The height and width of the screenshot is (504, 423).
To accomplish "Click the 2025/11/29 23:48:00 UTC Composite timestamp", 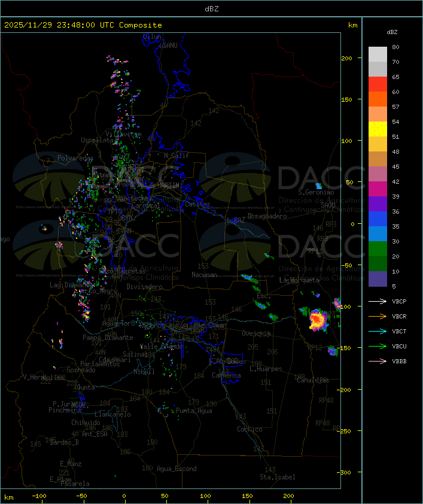I will (x=83, y=25).
